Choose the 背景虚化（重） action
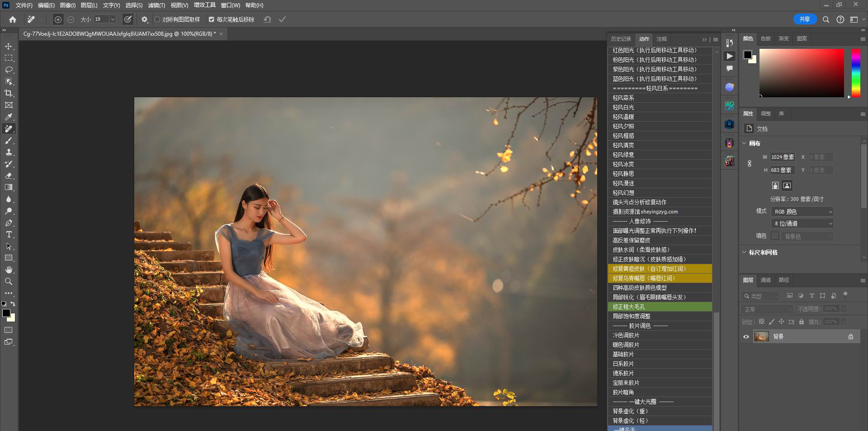The width and height of the screenshot is (868, 431). tap(660, 411)
